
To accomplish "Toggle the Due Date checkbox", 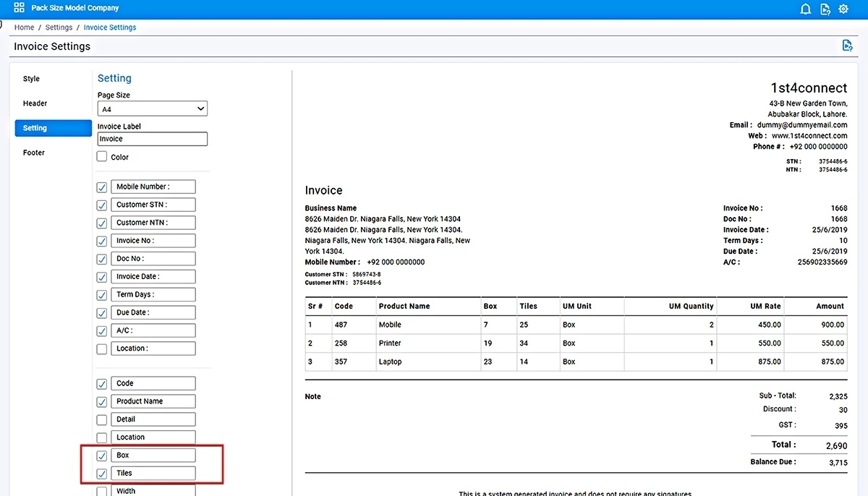I will pyautogui.click(x=102, y=314).
